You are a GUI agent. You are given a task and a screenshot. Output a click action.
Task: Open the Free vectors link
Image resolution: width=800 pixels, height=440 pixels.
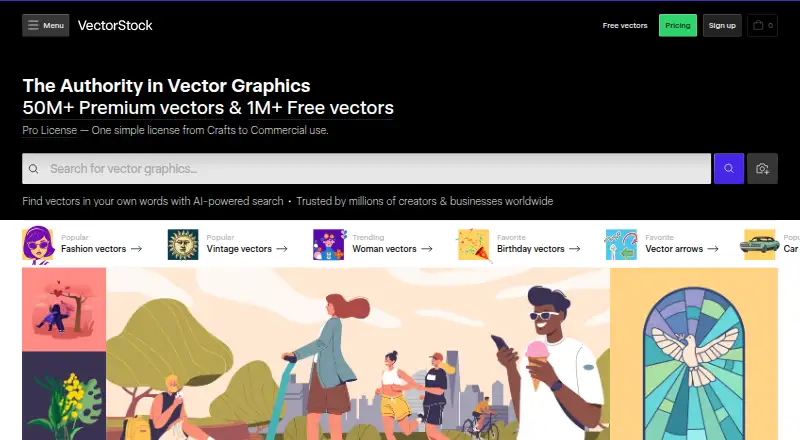pyautogui.click(x=624, y=26)
